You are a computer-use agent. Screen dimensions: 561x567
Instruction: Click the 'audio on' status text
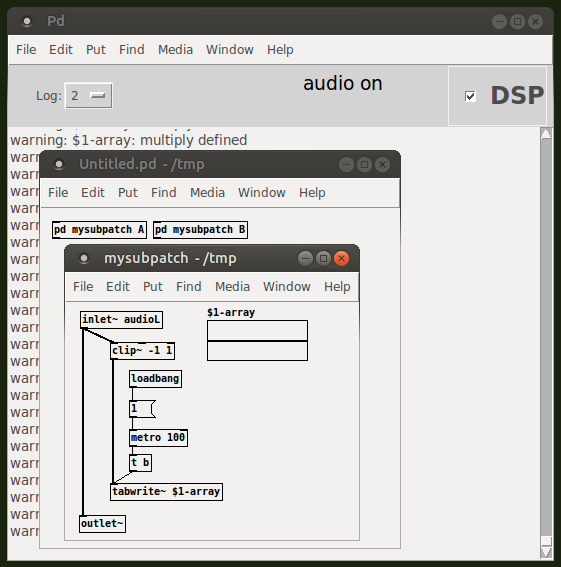[343, 84]
